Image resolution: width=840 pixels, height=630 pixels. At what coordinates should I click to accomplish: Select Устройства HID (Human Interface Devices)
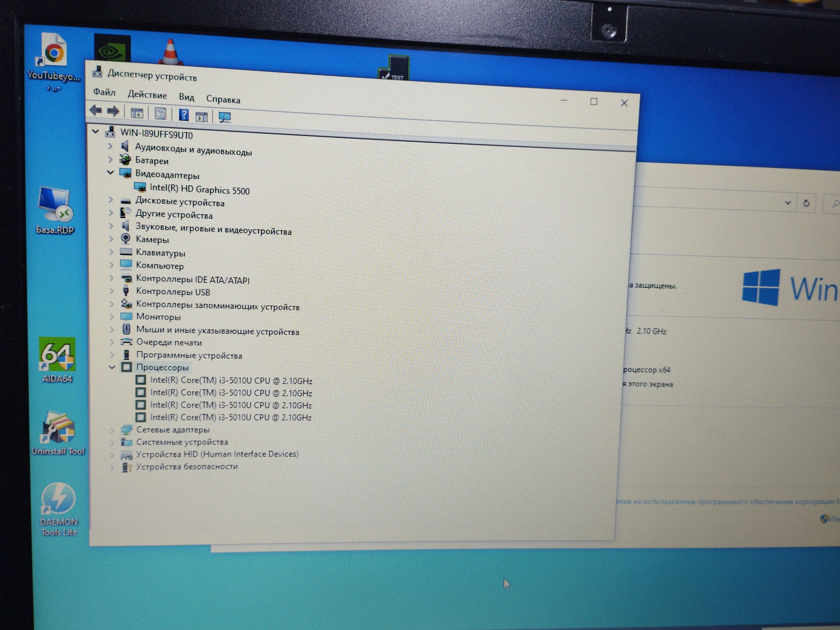coord(217,454)
